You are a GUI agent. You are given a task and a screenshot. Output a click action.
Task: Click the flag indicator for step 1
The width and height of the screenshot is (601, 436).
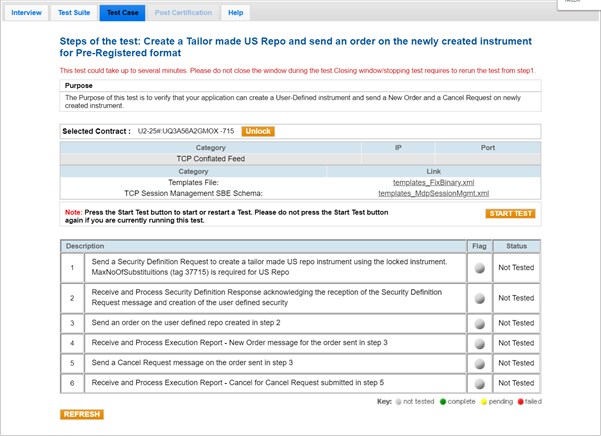pyautogui.click(x=478, y=267)
